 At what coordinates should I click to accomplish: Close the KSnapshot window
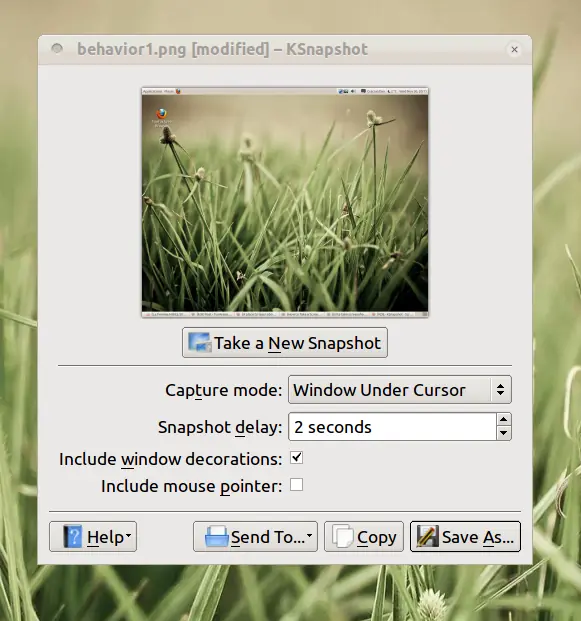[x=514, y=50]
